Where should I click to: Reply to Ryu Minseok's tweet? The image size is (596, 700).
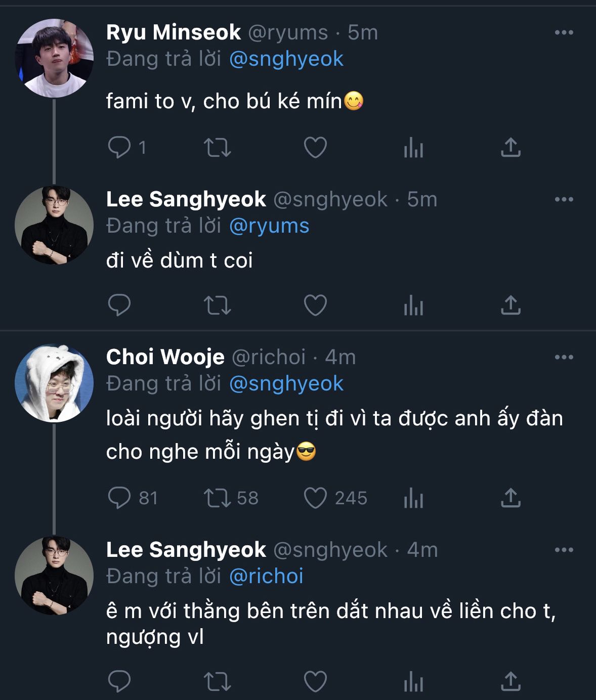click(120, 148)
